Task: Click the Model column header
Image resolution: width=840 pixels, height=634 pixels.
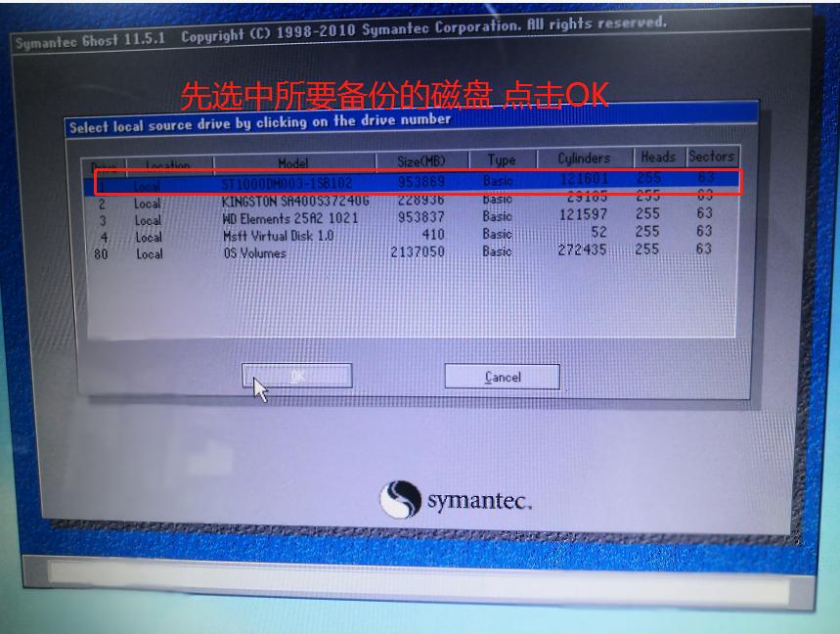Action: click(293, 163)
